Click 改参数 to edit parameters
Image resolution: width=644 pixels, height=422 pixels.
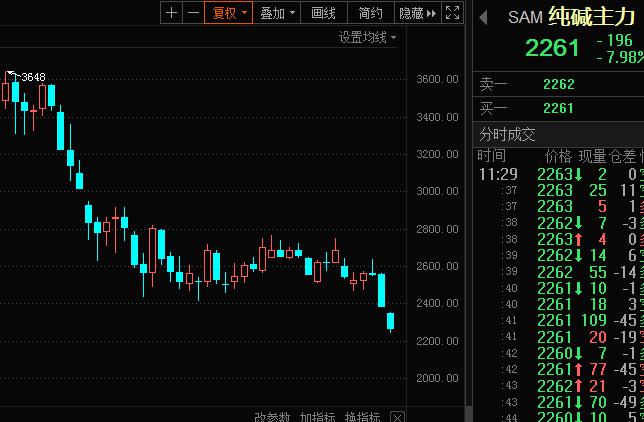(271, 417)
